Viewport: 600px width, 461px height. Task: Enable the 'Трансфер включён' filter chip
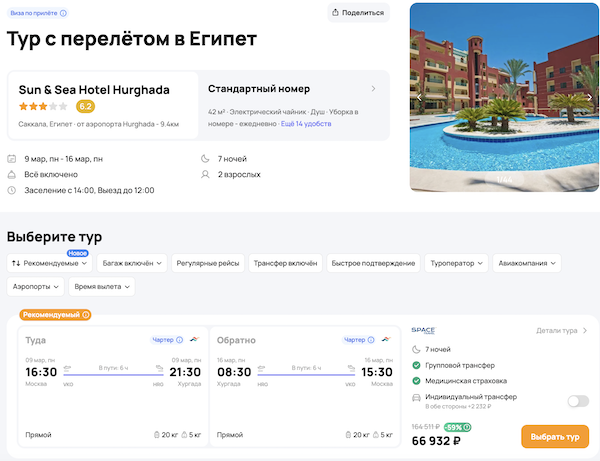coord(284,263)
